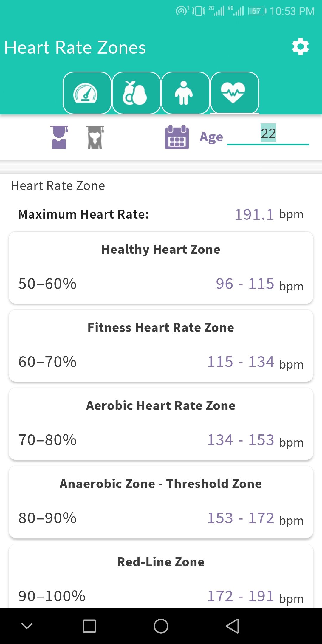The height and width of the screenshot is (644, 322).
Task: Collapse navigation bar with down chevron
Action: (x=27, y=626)
